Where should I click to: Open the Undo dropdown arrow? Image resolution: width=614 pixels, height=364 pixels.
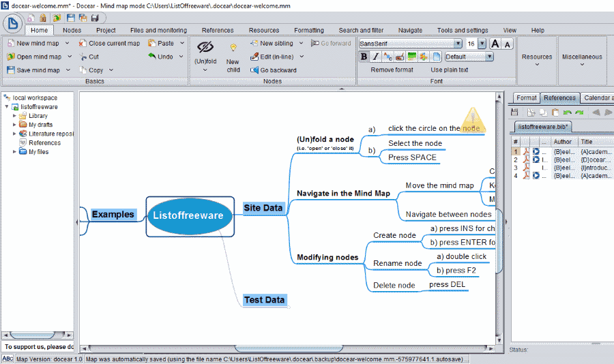[181, 57]
